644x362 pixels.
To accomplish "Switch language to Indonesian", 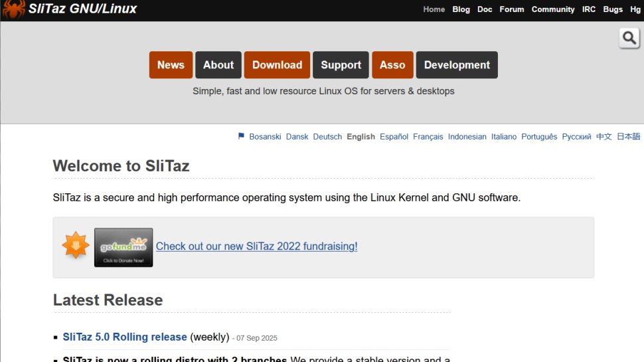I will 467,136.
